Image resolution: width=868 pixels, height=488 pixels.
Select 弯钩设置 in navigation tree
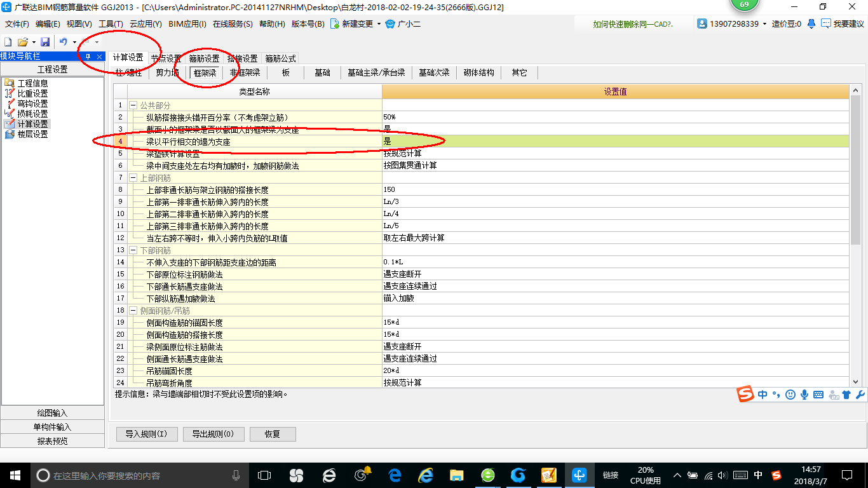click(32, 104)
